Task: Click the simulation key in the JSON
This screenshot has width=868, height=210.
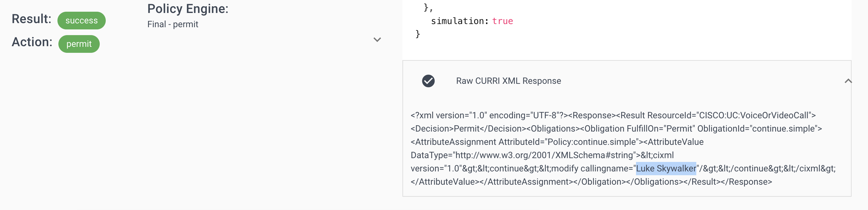Action: tap(459, 21)
